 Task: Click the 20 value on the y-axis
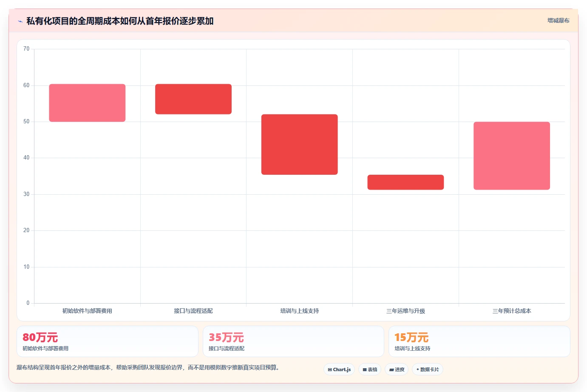click(x=26, y=230)
